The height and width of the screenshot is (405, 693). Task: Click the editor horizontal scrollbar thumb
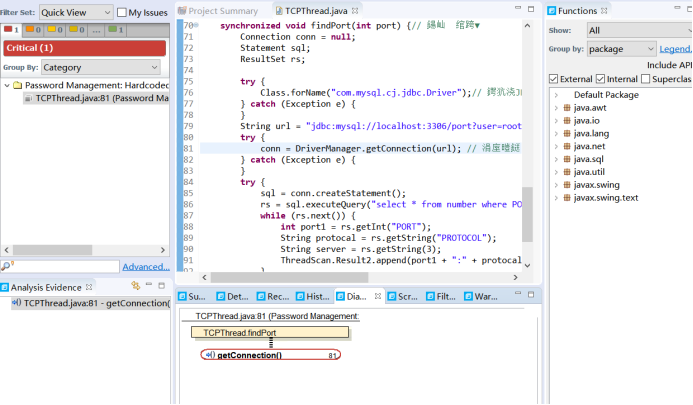pyautogui.click(x=289, y=277)
